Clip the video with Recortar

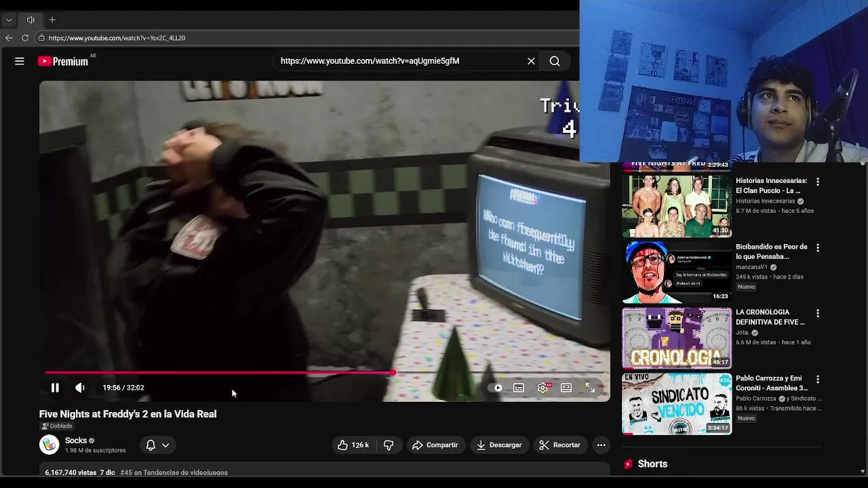560,445
